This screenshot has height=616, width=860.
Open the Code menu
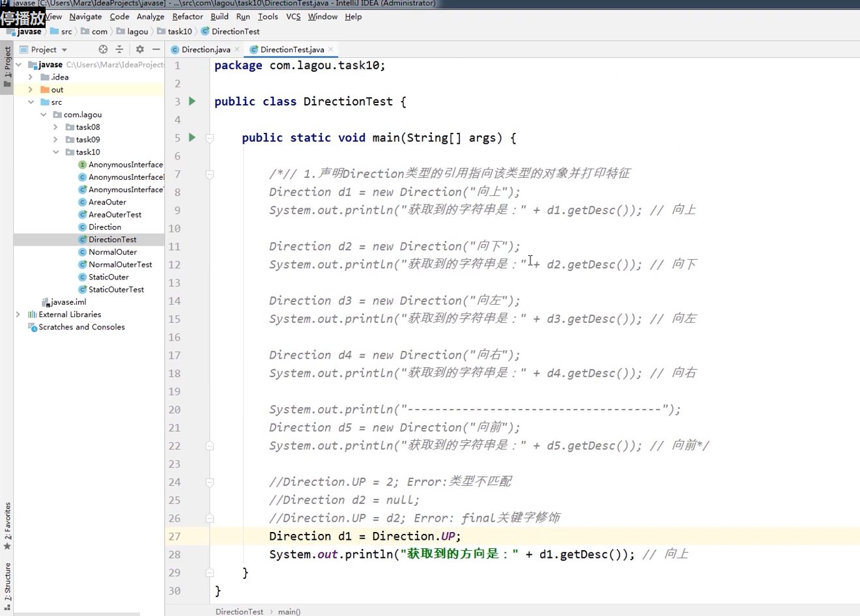click(x=119, y=16)
